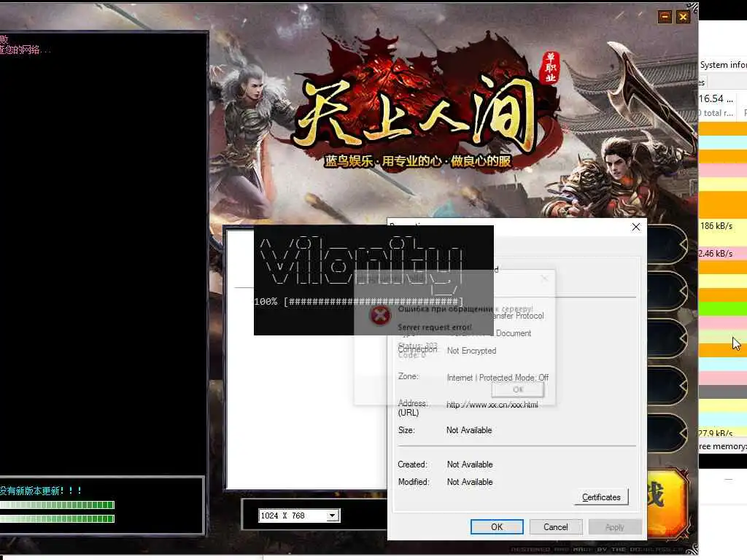Image resolution: width=747 pixels, height=560 pixels.
Task: Click the bright green row in System information
Action: [723, 308]
